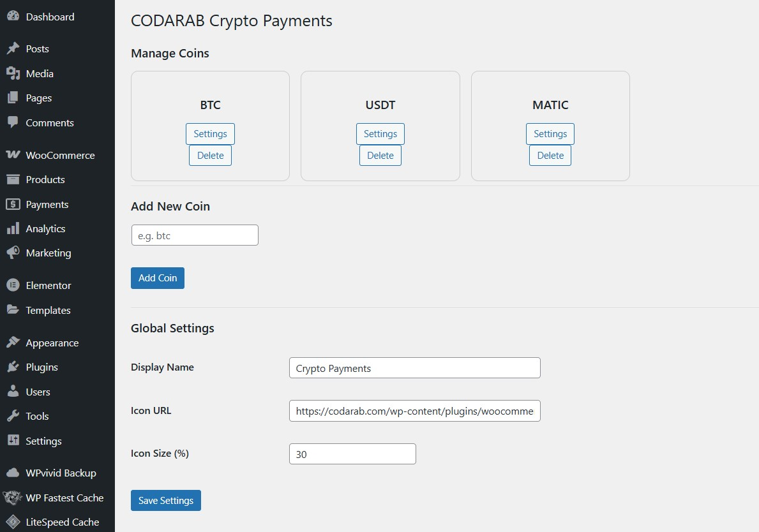
Task: Click the Global Settings heading
Action: pos(172,329)
